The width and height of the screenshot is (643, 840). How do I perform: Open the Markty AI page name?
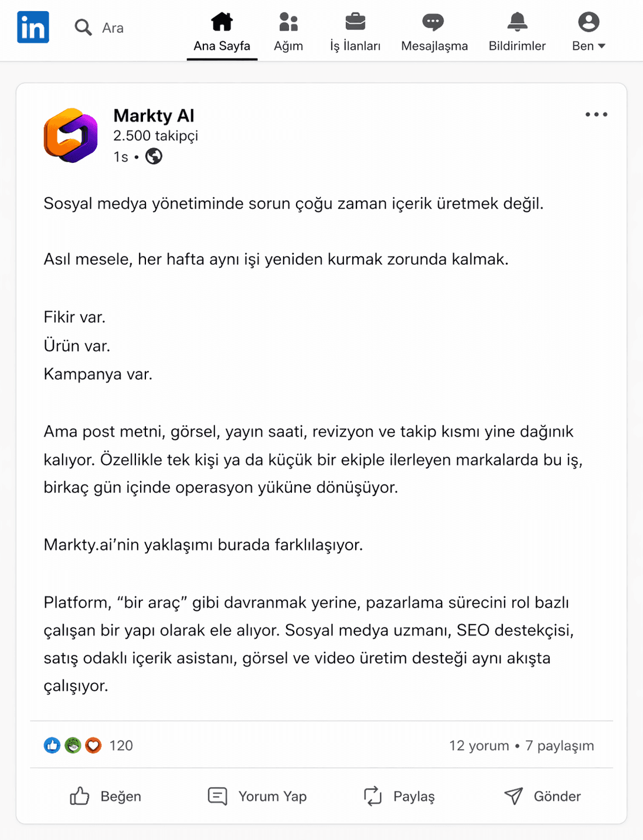pyautogui.click(x=154, y=115)
